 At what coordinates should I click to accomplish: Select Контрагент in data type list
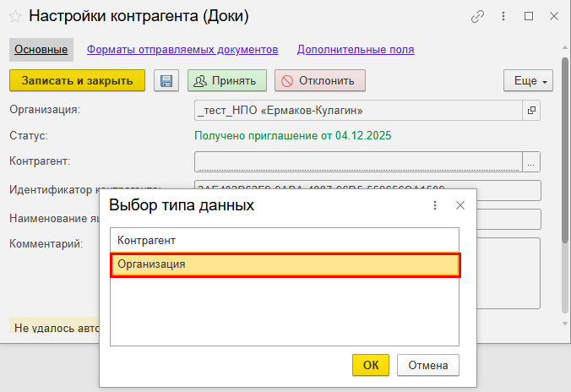click(285, 241)
